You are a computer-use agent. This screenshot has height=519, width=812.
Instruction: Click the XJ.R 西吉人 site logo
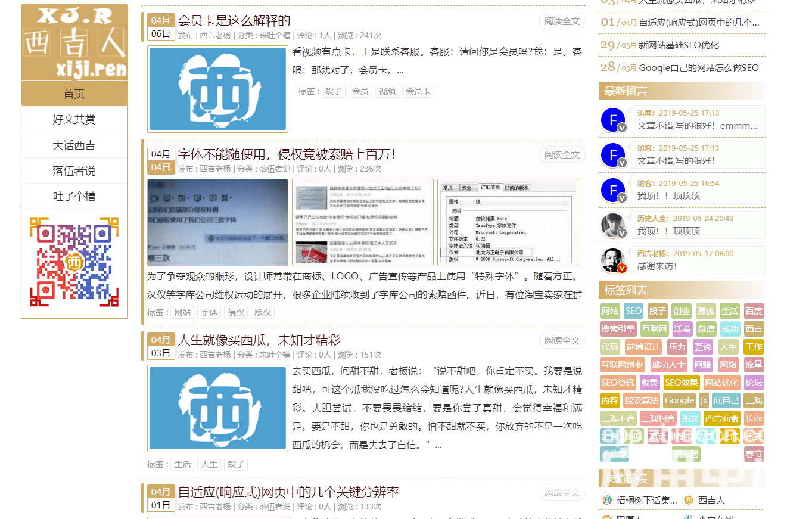coord(74,43)
